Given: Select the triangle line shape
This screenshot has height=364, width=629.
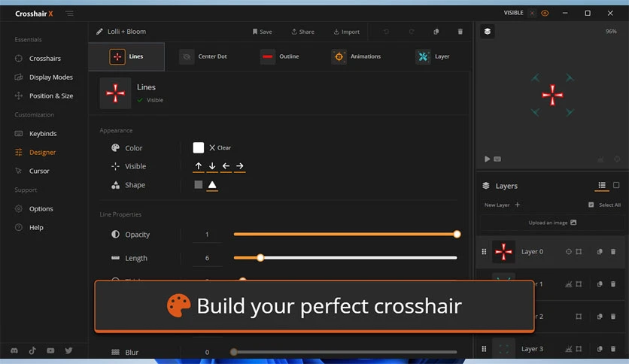Looking at the screenshot, I should (212, 185).
